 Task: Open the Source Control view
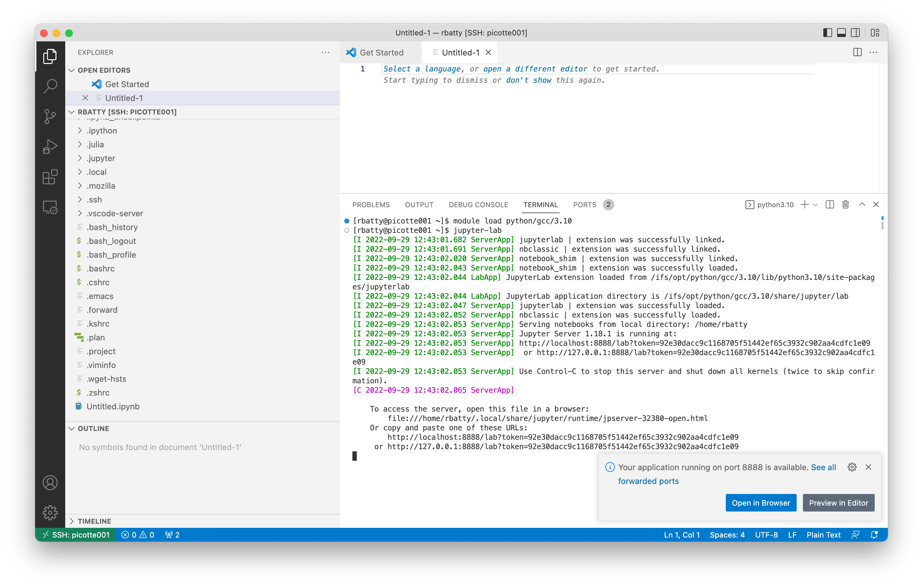[x=50, y=116]
